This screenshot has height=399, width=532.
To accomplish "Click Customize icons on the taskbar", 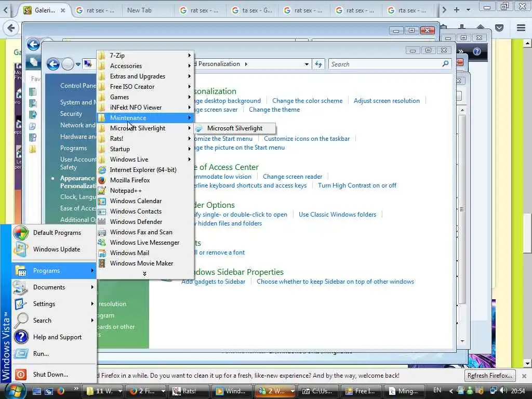I will pyautogui.click(x=307, y=139).
